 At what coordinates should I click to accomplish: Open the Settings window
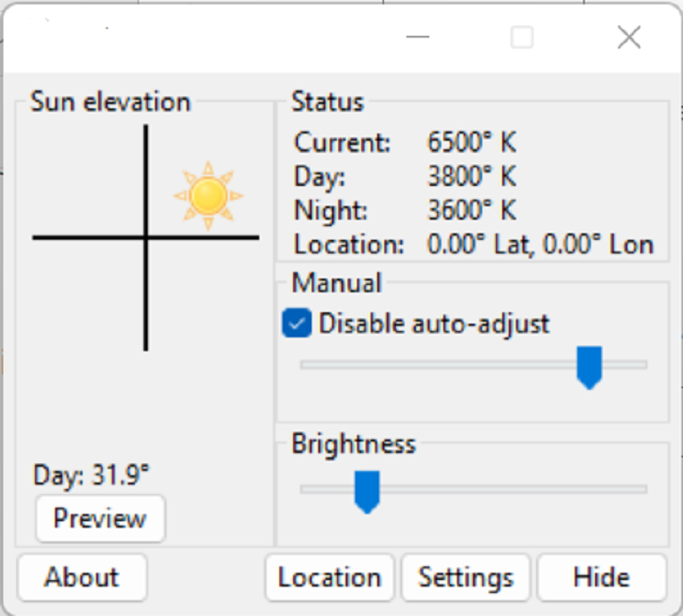(465, 578)
